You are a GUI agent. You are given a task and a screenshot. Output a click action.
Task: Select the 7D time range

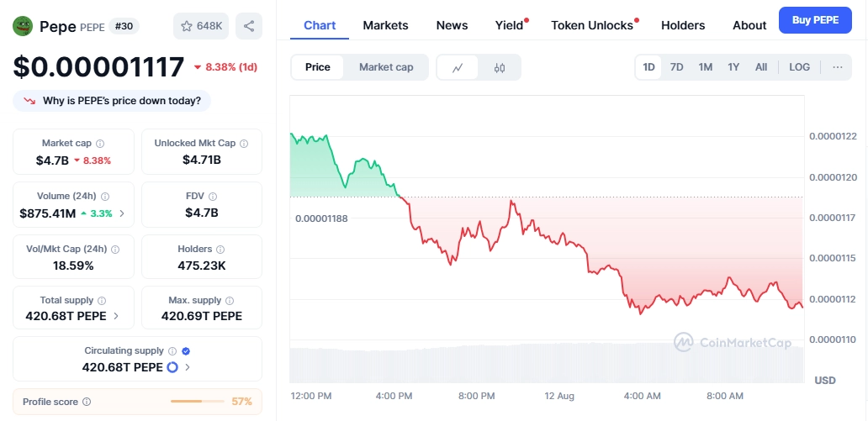(676, 67)
